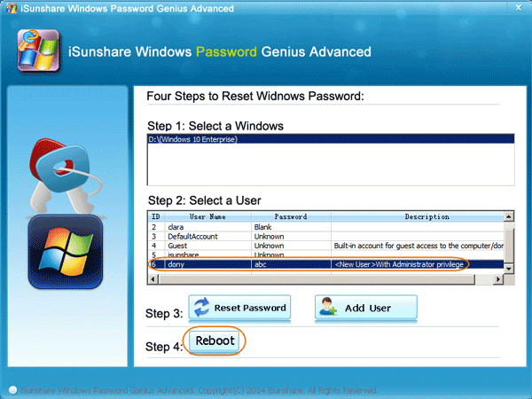Select the DefaultAccount user row
Screen dimensions: 532x399
point(325,236)
